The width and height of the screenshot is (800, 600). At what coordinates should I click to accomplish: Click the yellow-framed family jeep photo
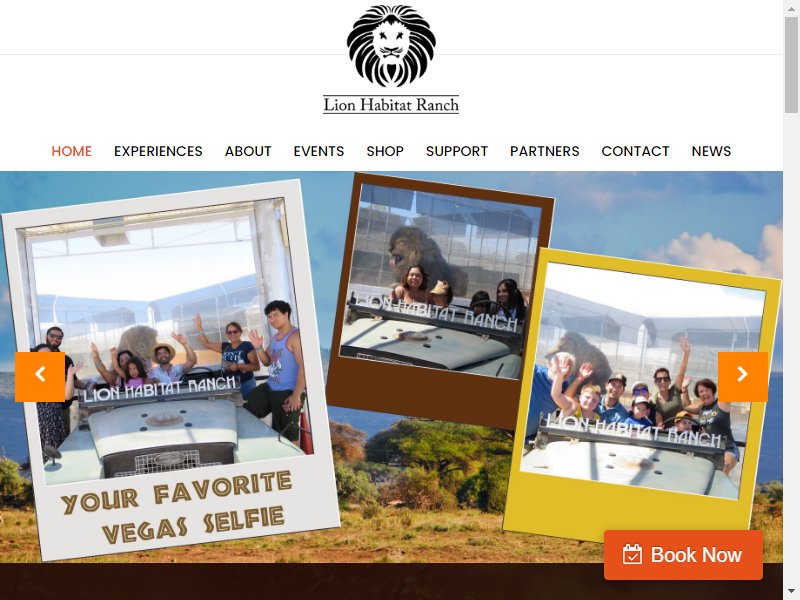coord(641,395)
